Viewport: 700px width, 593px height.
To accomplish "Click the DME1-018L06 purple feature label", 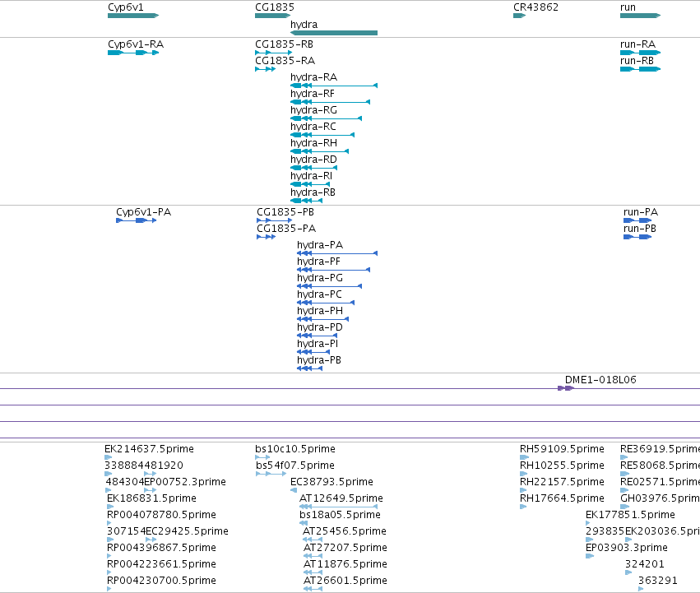I will pos(600,380).
